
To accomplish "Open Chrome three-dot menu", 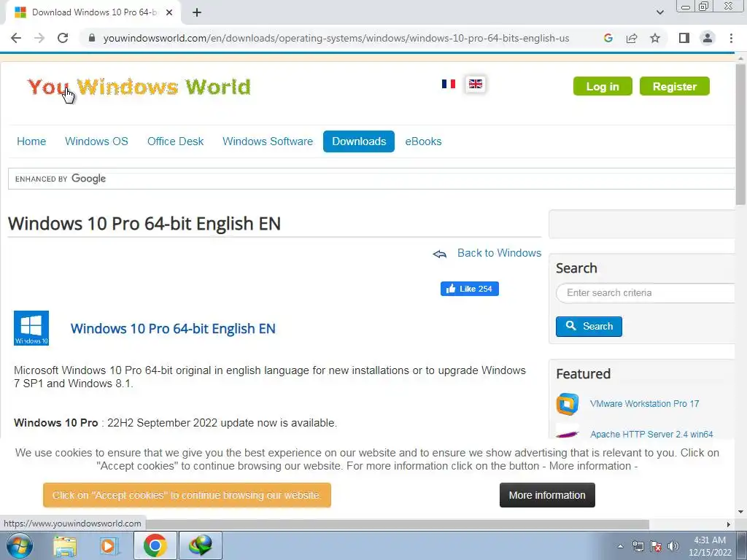I will pyautogui.click(x=731, y=38).
